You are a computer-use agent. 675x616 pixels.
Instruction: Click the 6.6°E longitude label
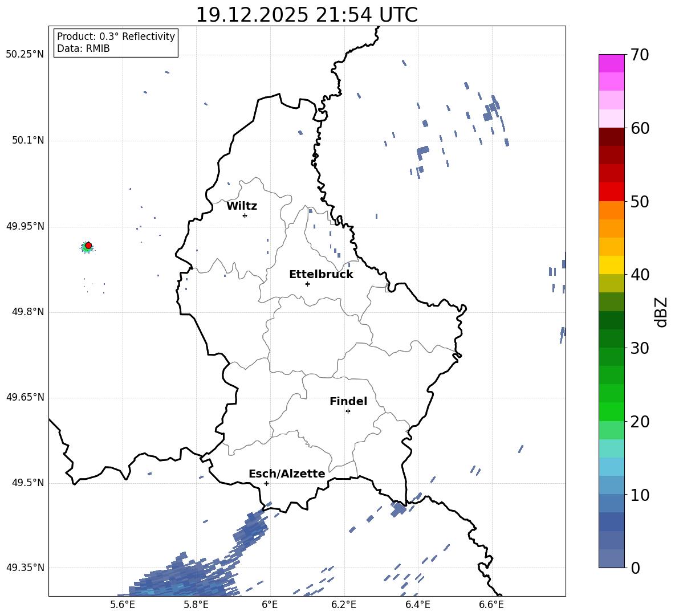pyautogui.click(x=491, y=605)
